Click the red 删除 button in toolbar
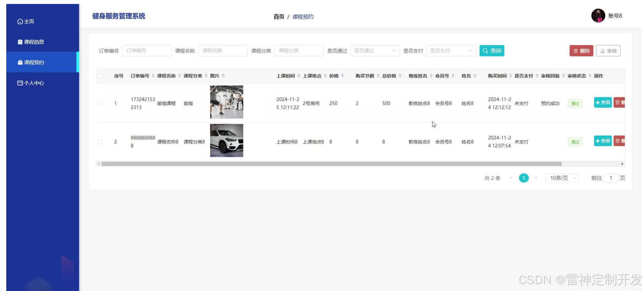The height and width of the screenshot is (291, 644). click(581, 51)
